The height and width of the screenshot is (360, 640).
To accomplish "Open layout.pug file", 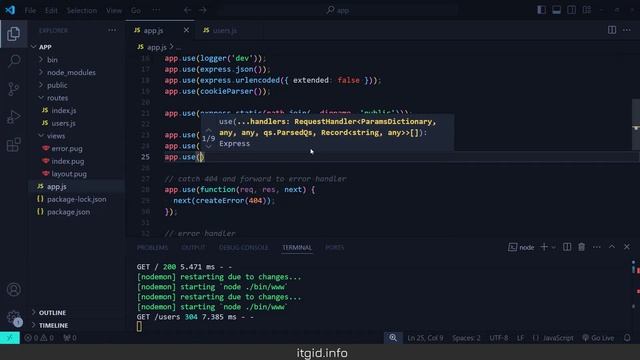I will [69, 173].
